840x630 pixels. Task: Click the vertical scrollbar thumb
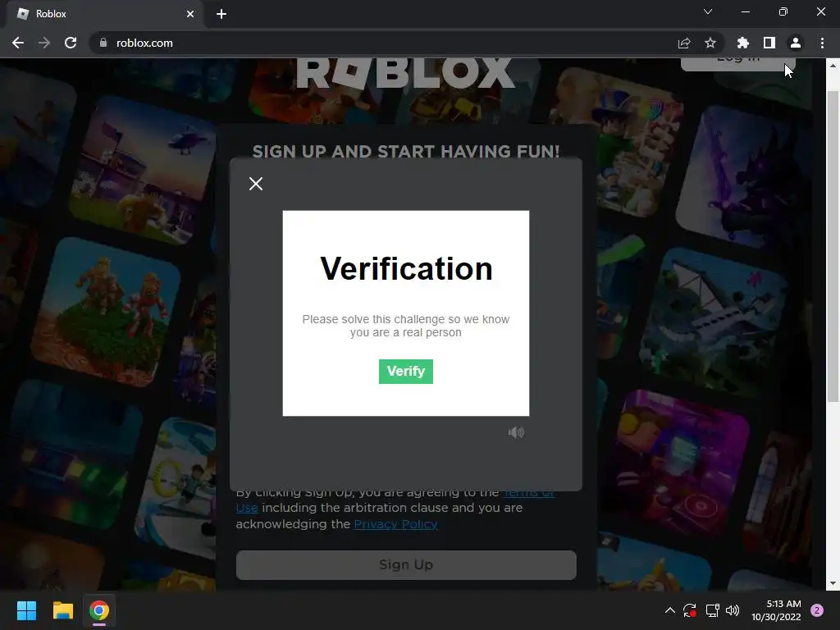pyautogui.click(x=833, y=245)
